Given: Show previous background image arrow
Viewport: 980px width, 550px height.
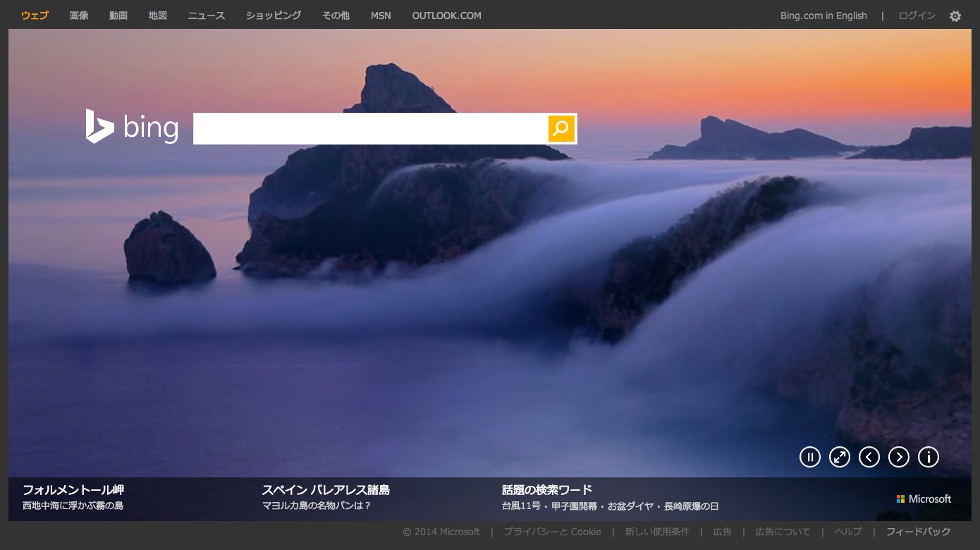Looking at the screenshot, I should pos(869,457).
